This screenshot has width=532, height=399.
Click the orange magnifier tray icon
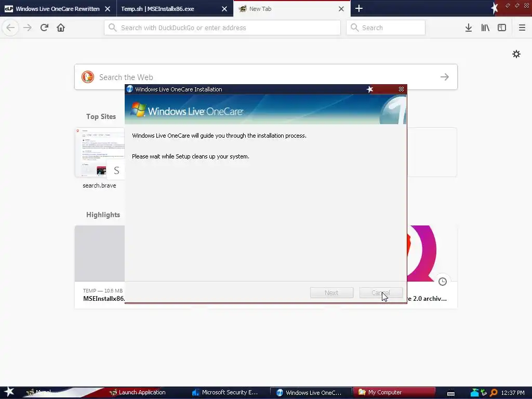pyautogui.click(x=494, y=393)
